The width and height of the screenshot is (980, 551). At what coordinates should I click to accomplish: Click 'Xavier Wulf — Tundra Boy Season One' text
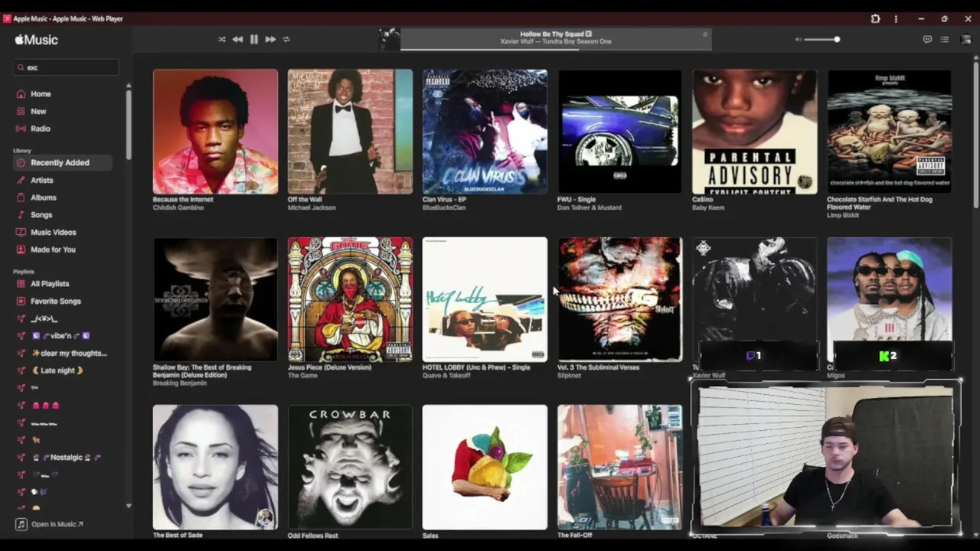point(556,41)
